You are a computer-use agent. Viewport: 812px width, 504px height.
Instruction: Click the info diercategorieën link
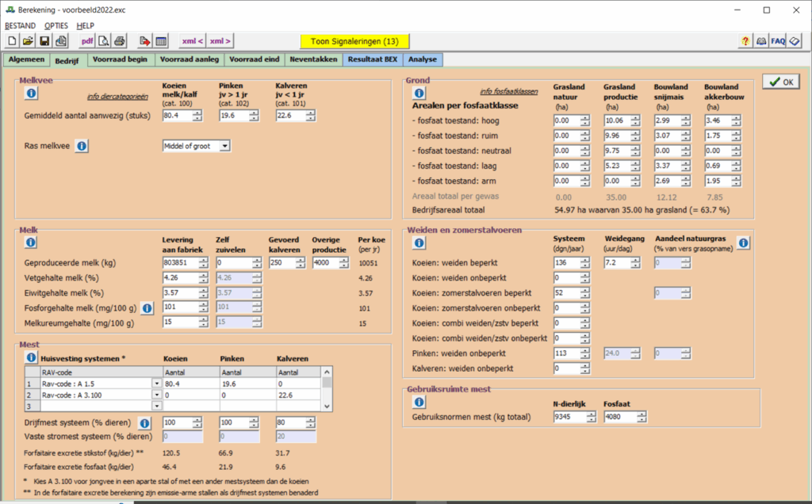[x=117, y=97]
